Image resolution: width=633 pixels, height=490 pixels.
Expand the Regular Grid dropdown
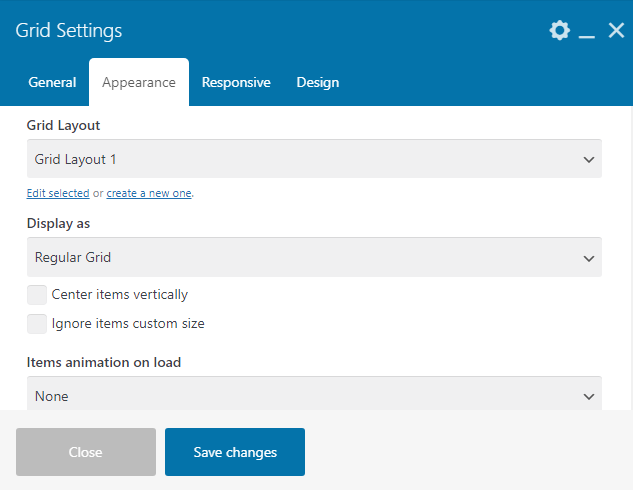click(x=314, y=257)
